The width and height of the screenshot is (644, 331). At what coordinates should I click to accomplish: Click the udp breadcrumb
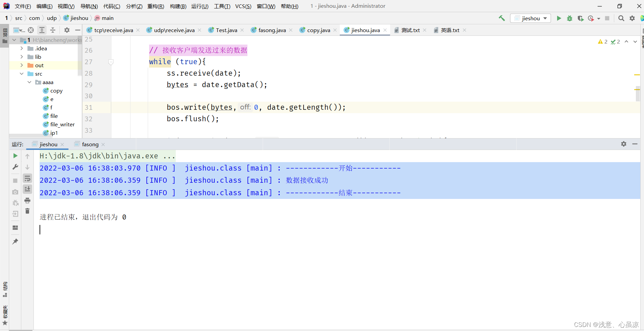click(x=52, y=18)
